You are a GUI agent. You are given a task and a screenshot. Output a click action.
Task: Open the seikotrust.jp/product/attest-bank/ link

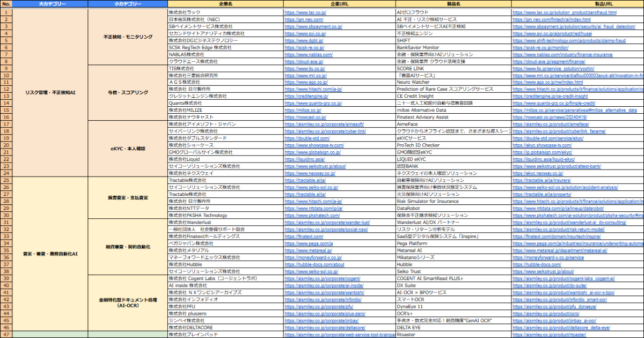tap(557, 166)
